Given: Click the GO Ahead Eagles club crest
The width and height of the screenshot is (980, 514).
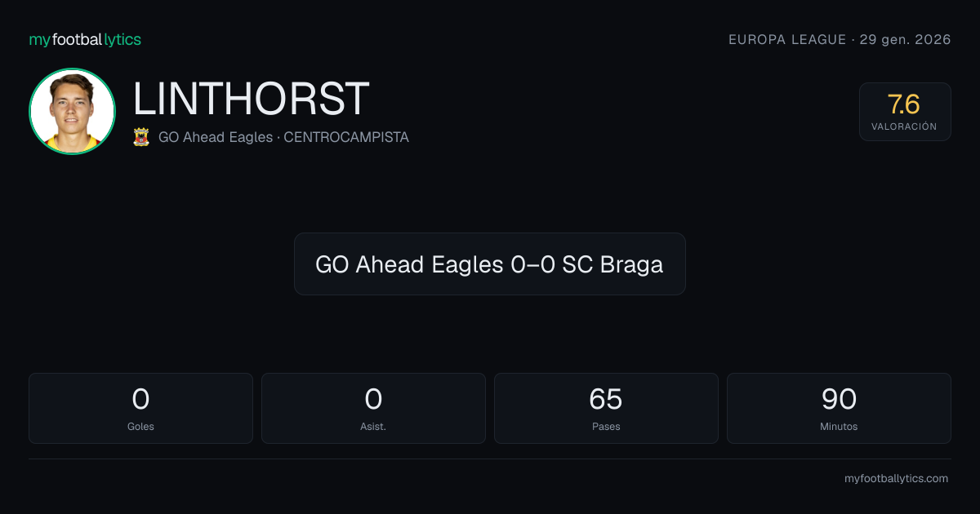Looking at the screenshot, I should pos(141,137).
